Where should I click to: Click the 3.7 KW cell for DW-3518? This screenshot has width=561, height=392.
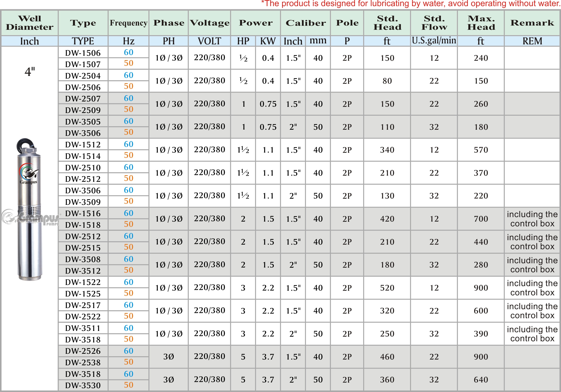click(268, 380)
